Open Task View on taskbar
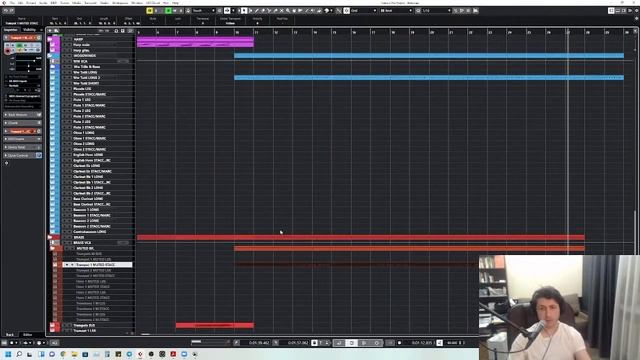The width and height of the screenshot is (640, 360). tap(30, 354)
